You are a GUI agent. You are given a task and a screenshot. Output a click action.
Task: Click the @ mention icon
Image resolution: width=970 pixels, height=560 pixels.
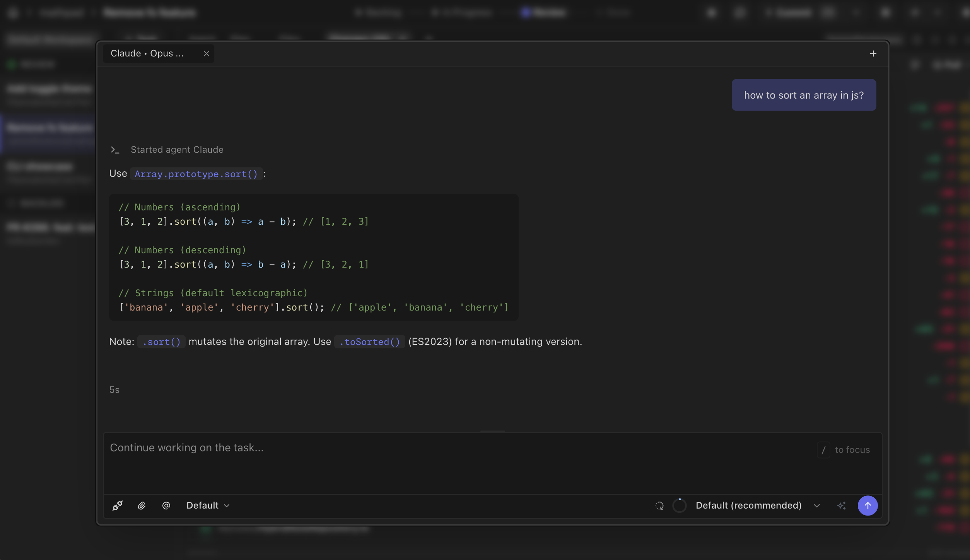coord(166,505)
